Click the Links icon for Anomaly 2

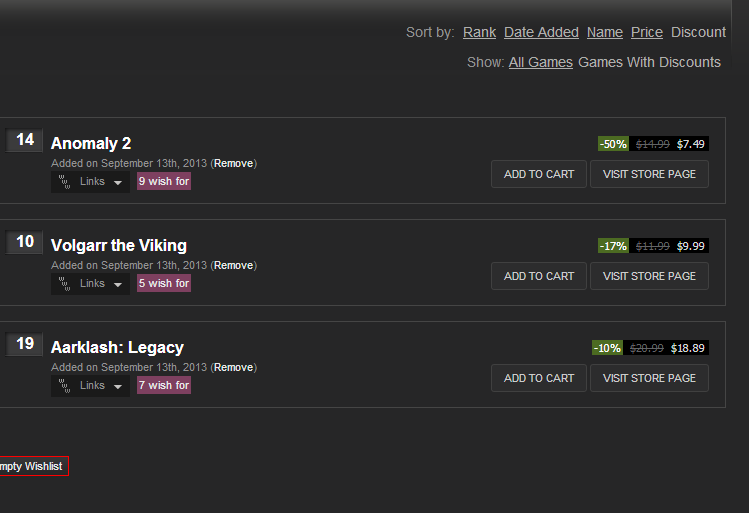tap(64, 182)
